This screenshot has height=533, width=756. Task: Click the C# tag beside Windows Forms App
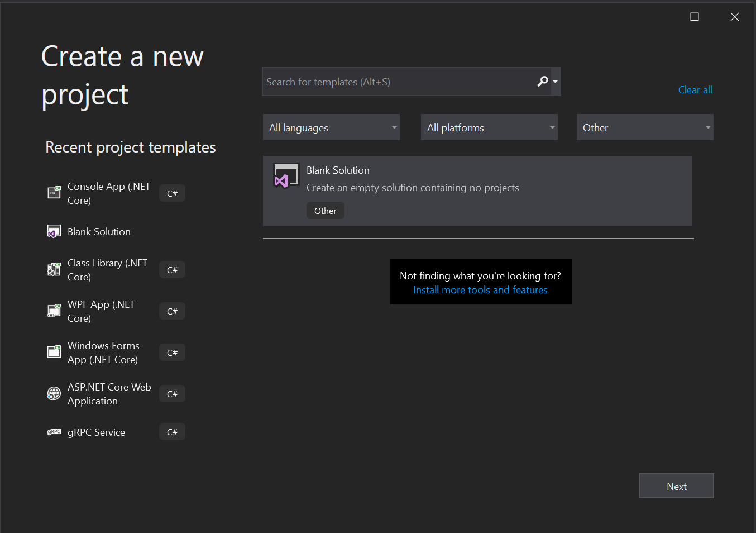click(172, 353)
